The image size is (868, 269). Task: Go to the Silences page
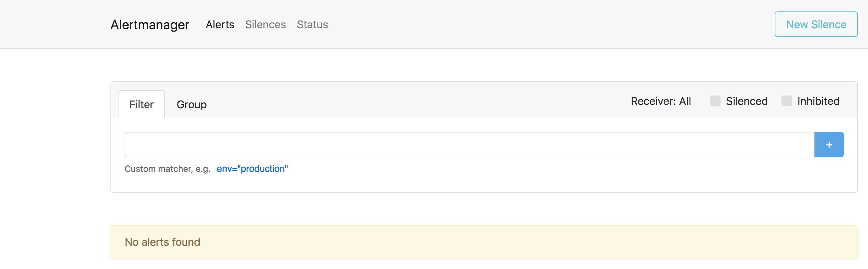[x=265, y=25]
